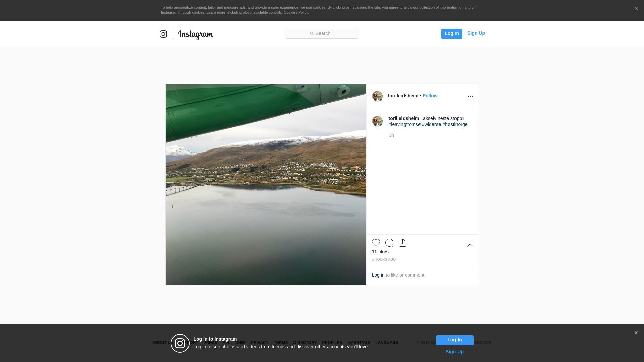Open more options three-dot menu
This screenshot has width=644, height=362.
tap(470, 96)
